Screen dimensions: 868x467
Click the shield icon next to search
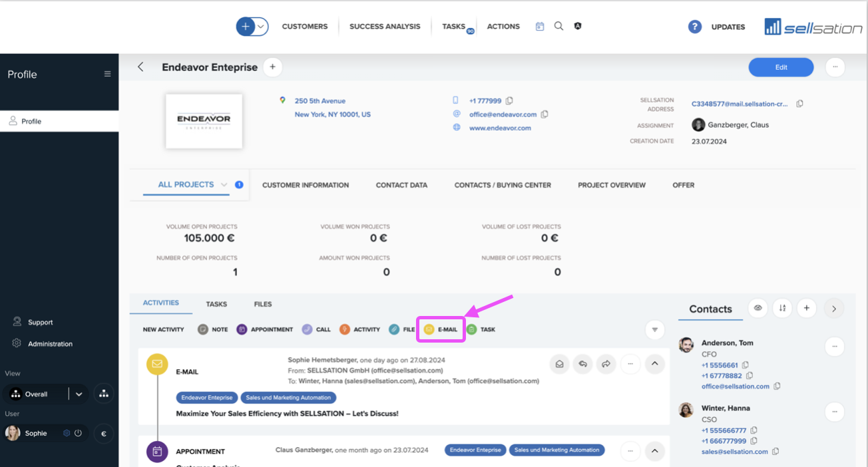[578, 26]
